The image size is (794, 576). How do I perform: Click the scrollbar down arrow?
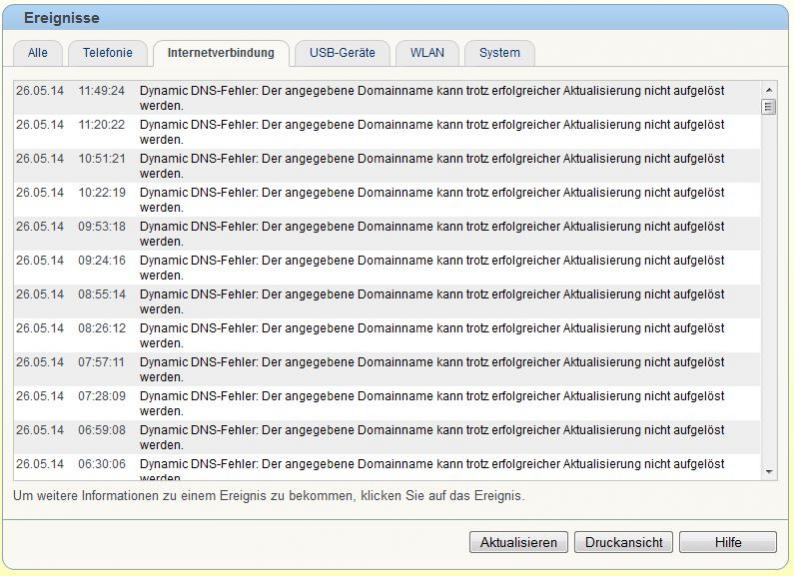769,472
